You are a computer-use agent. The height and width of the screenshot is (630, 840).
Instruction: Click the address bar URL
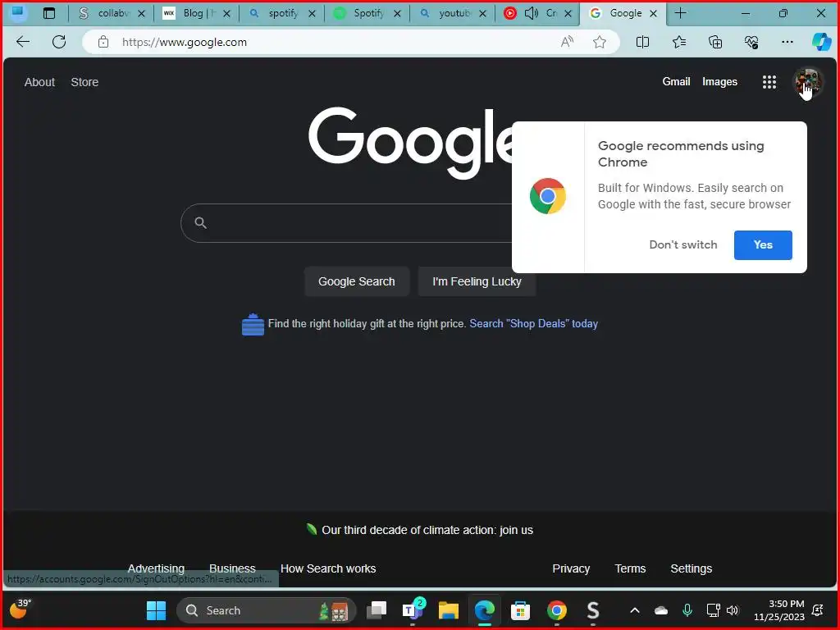tap(185, 42)
